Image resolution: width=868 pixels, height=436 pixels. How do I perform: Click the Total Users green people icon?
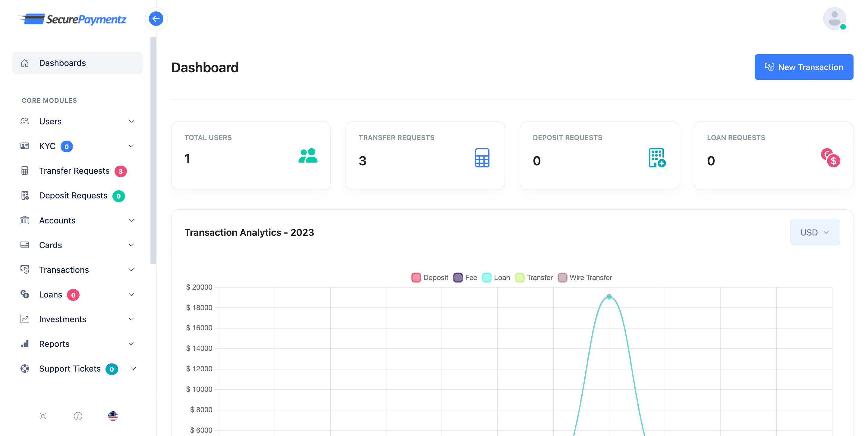(x=308, y=156)
